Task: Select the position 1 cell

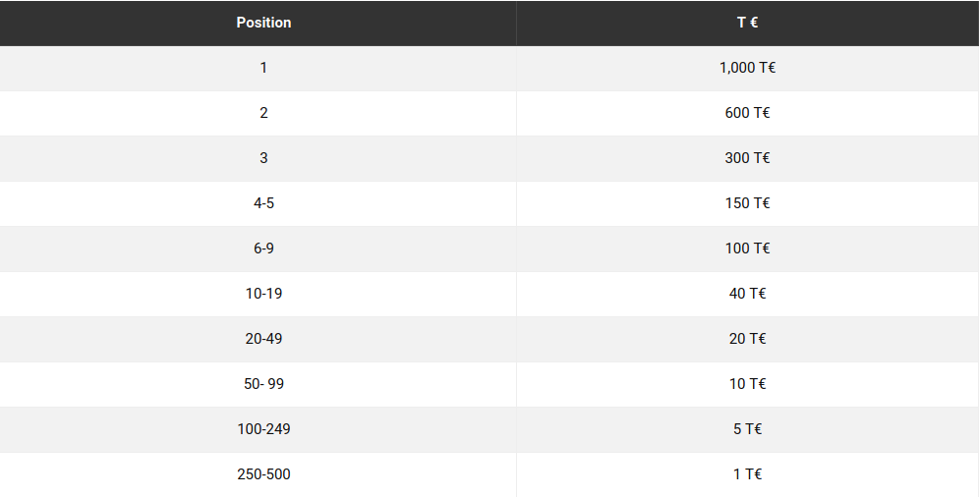Action: tap(263, 68)
